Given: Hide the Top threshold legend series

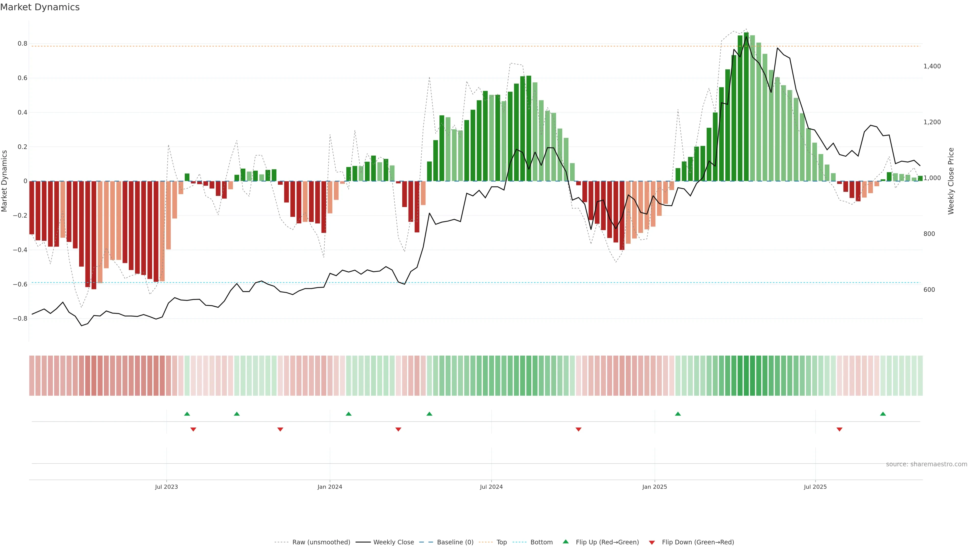Looking at the screenshot, I should click(501, 542).
